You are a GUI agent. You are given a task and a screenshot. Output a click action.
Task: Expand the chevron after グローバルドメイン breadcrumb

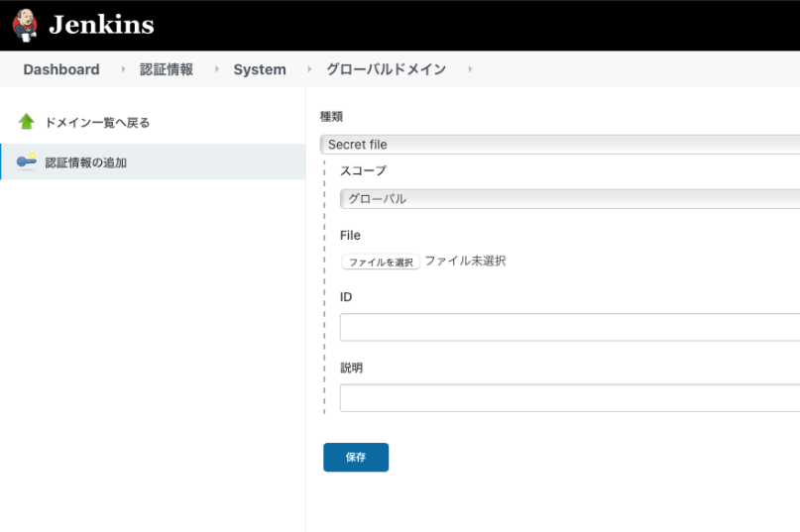click(470, 69)
